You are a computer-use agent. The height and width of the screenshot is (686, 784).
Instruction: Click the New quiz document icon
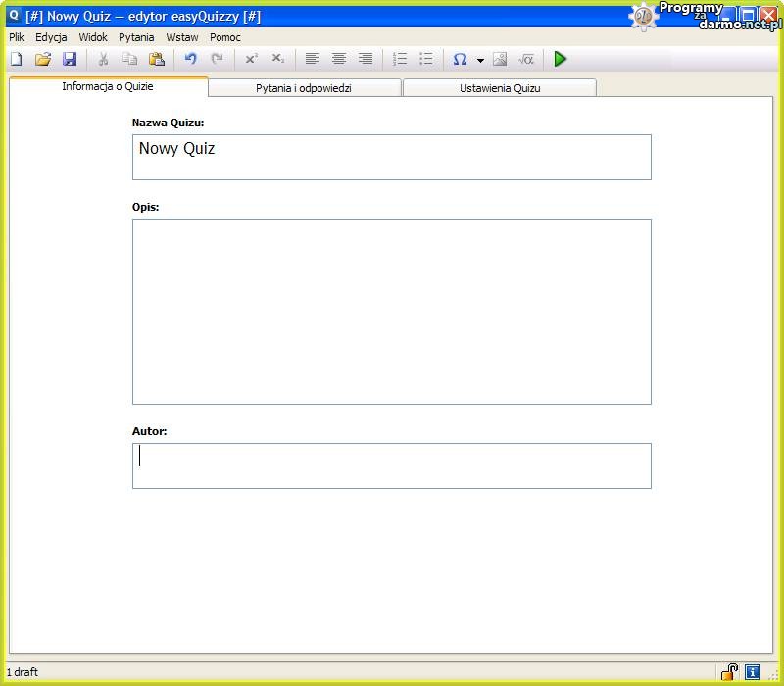(x=16, y=59)
